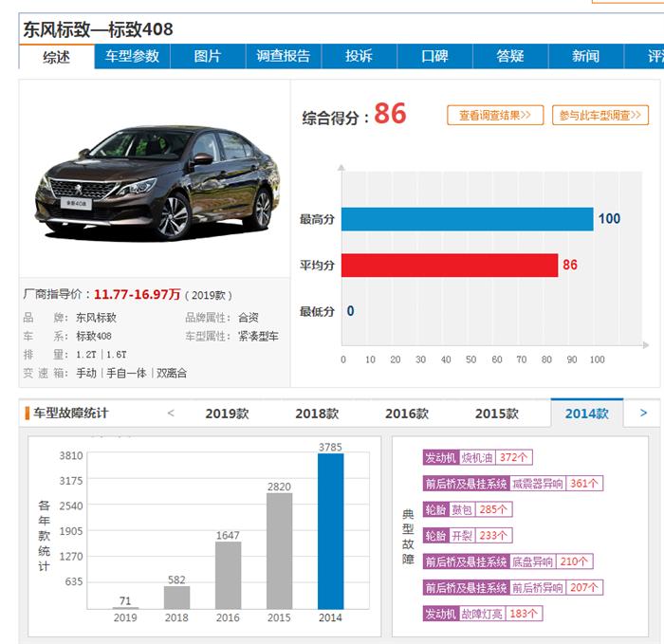Click the brand value 东风标致
664x644 pixels.
(x=96, y=318)
